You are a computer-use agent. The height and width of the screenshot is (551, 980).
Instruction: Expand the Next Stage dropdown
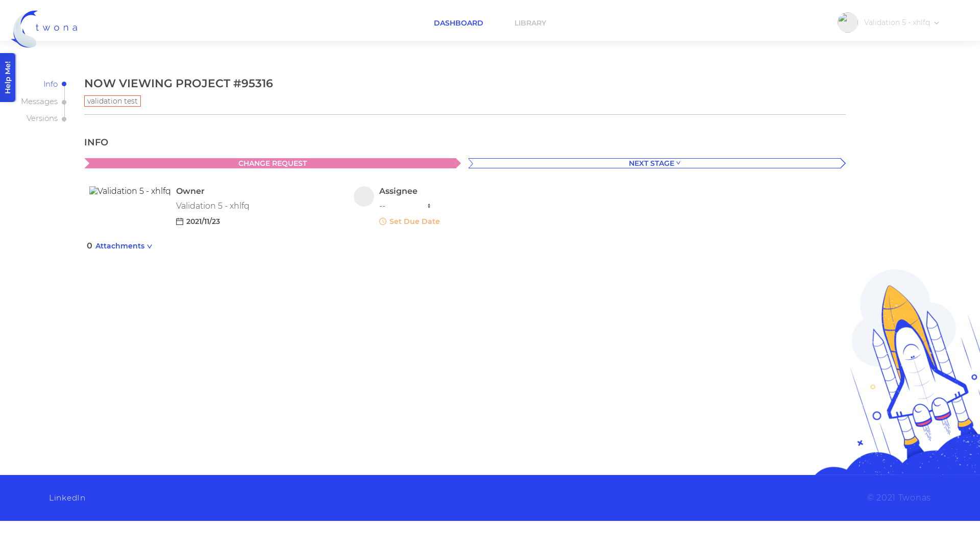[654, 163]
